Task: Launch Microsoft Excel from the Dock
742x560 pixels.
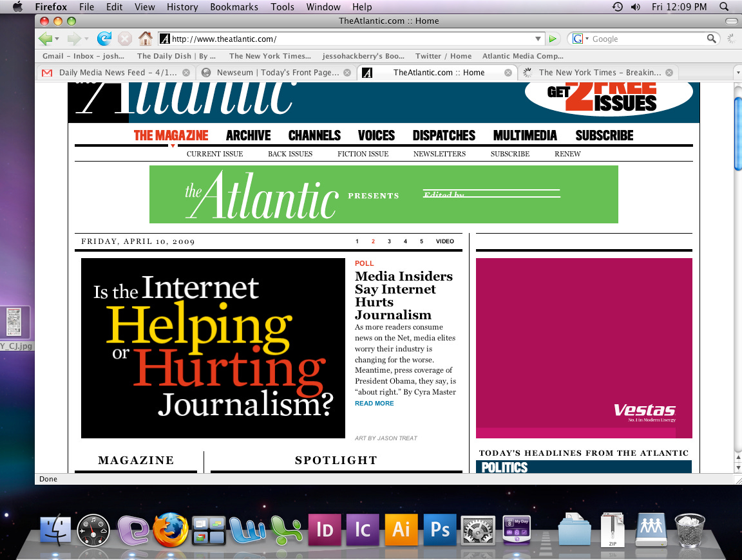Action: [x=286, y=530]
